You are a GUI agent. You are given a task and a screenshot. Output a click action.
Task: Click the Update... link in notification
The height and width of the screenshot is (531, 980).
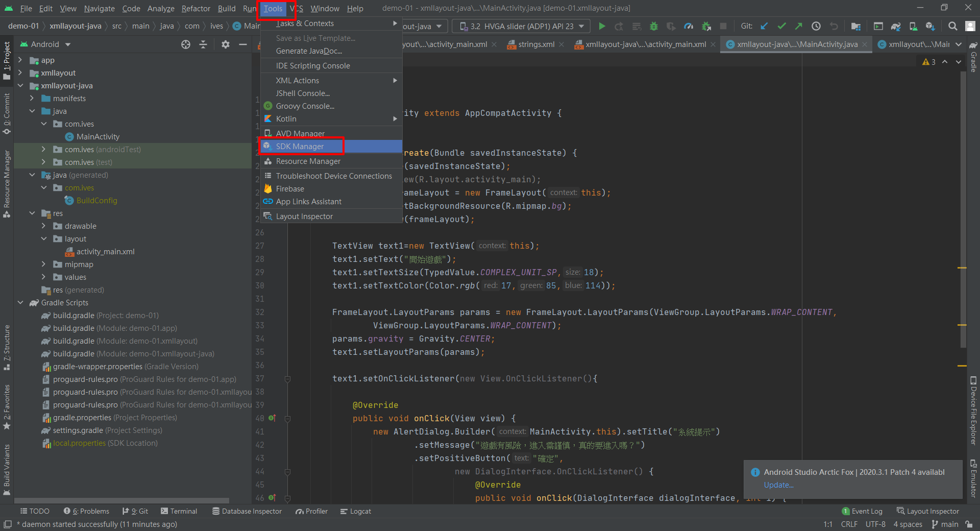[x=778, y=485]
